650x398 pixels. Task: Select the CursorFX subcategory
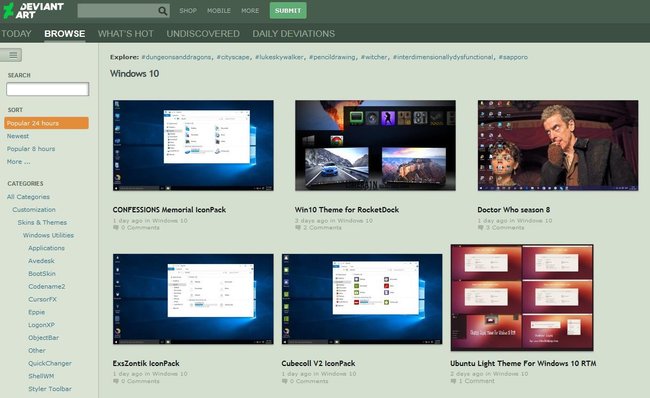[x=42, y=299]
